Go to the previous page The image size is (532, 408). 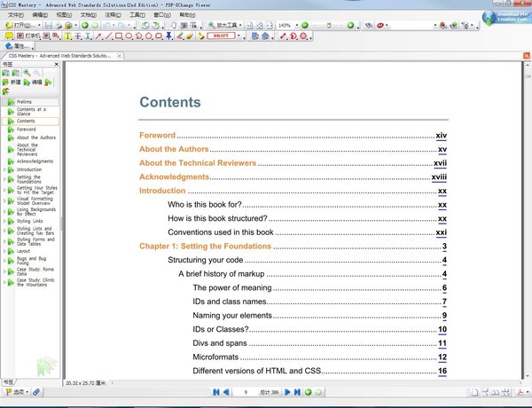[226, 392]
